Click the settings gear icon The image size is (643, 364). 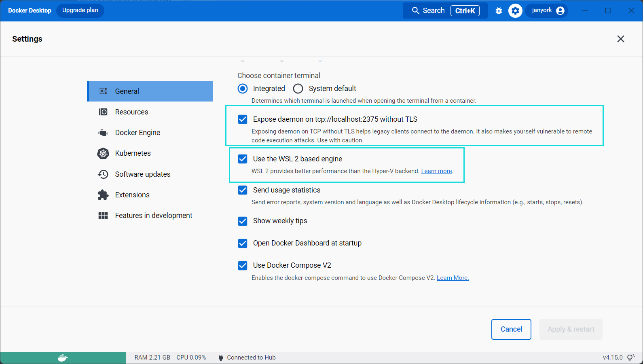coord(515,11)
